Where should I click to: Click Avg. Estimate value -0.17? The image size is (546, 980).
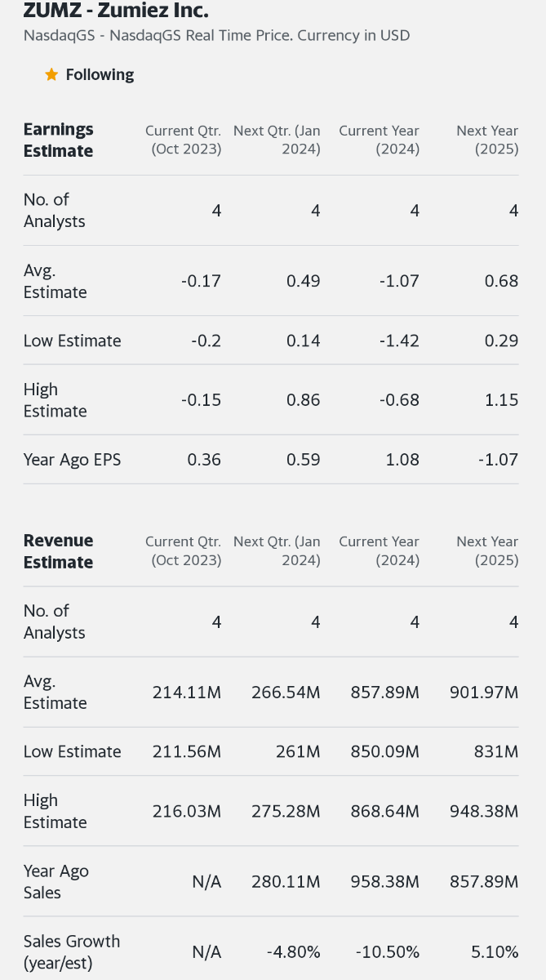tap(201, 281)
